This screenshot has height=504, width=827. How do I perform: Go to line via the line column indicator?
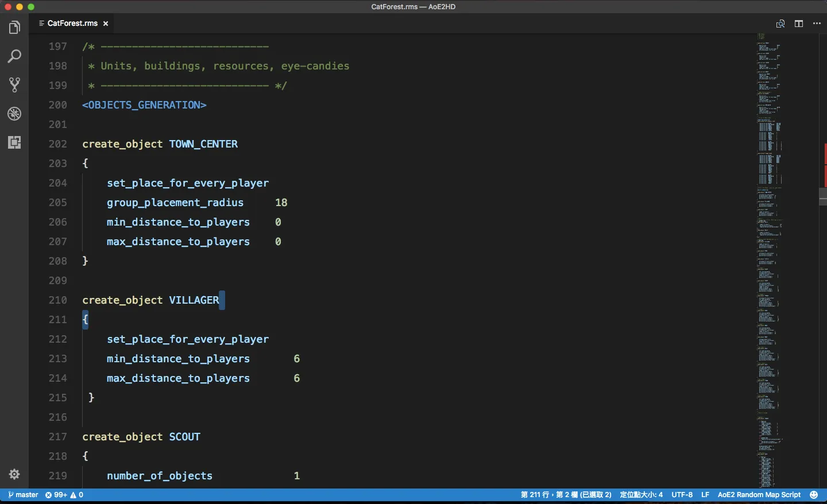pyautogui.click(x=565, y=495)
